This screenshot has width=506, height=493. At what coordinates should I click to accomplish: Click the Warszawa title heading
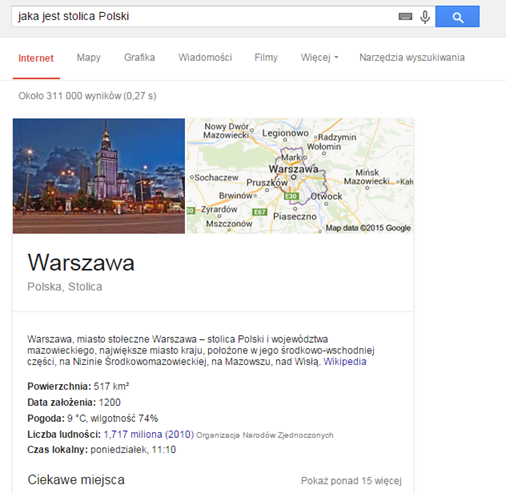[81, 263]
